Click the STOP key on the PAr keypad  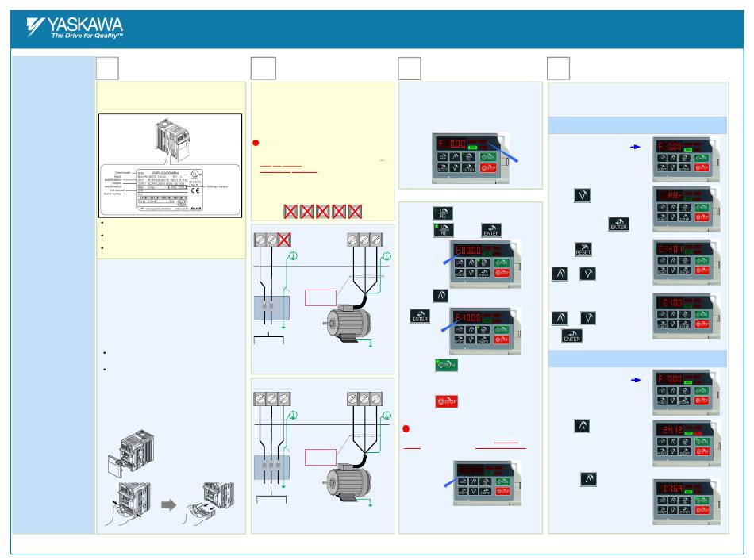point(702,217)
